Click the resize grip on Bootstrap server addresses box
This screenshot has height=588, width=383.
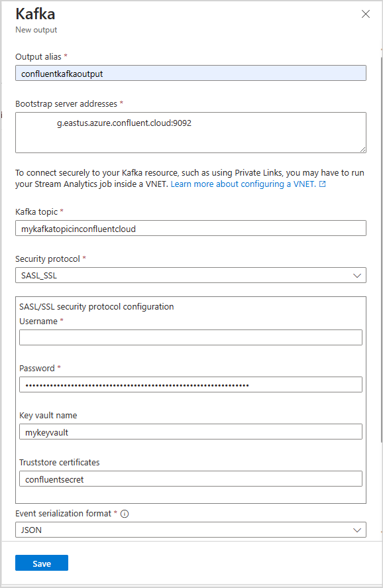tap(362, 148)
